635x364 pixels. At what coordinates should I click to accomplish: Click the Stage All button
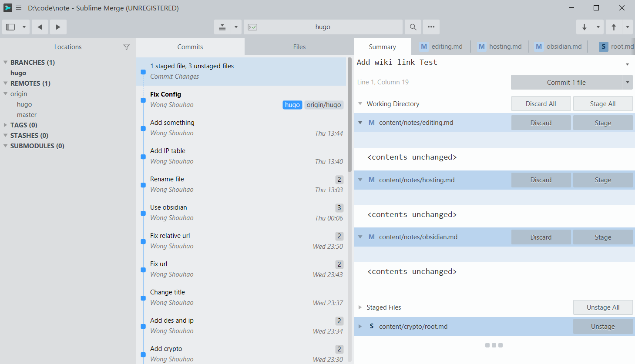click(602, 104)
